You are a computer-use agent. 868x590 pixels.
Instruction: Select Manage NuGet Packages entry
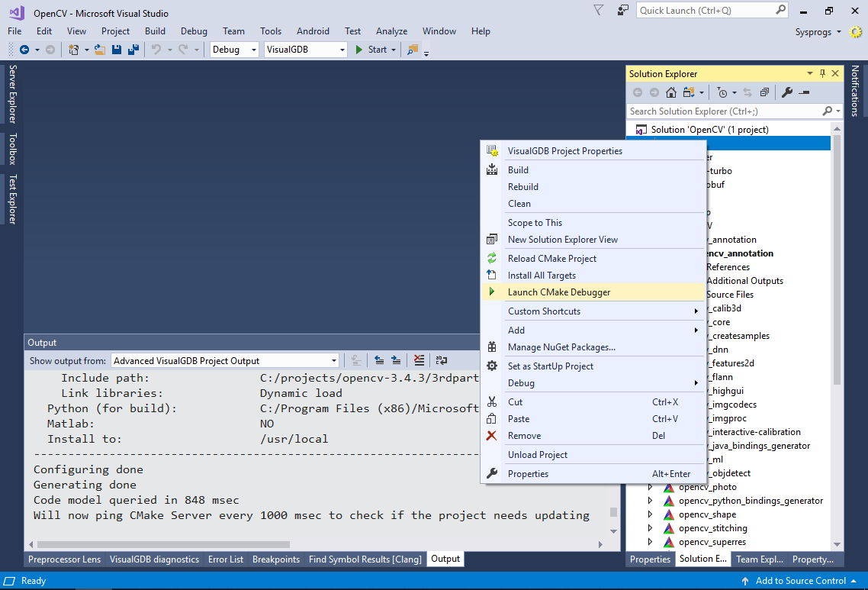pyautogui.click(x=593, y=347)
